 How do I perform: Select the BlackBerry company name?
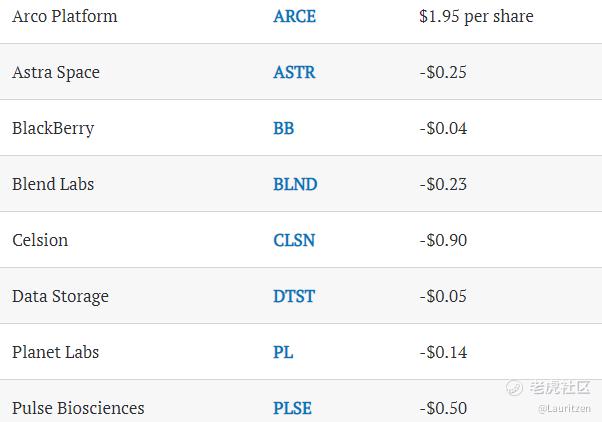click(x=53, y=128)
